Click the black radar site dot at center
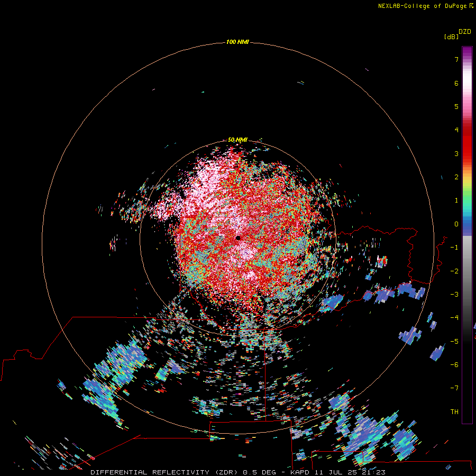 point(238,238)
